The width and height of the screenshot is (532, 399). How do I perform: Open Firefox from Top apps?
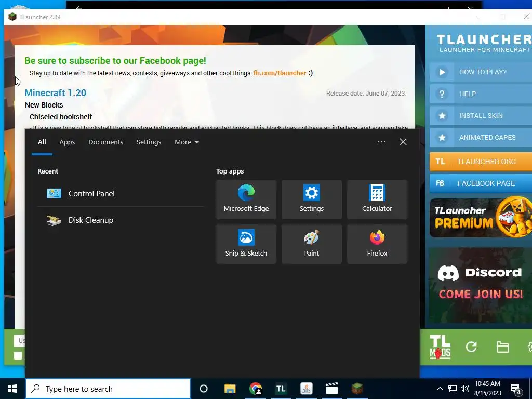pos(377,244)
